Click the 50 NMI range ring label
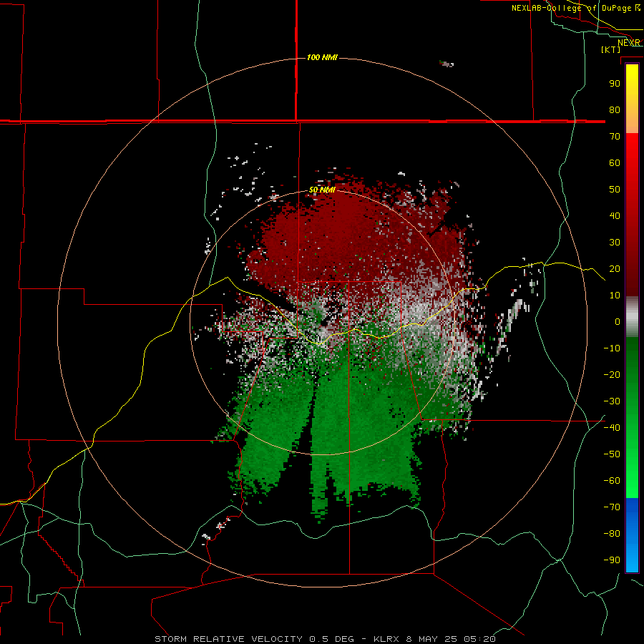 (x=322, y=190)
